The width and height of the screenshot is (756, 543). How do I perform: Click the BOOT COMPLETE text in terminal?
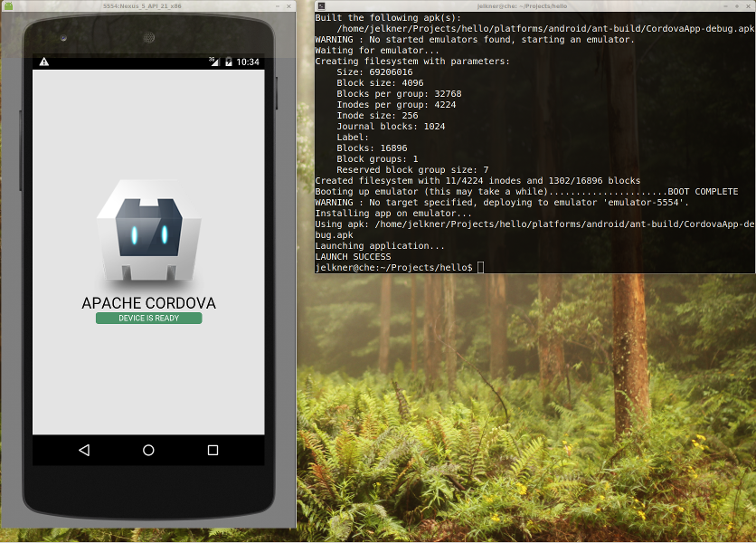pos(703,192)
